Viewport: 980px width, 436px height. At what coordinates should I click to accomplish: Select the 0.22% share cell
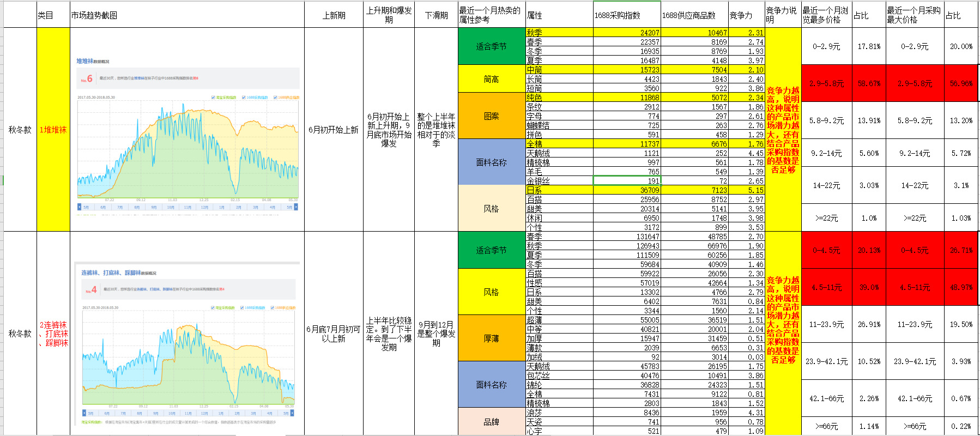(x=961, y=426)
